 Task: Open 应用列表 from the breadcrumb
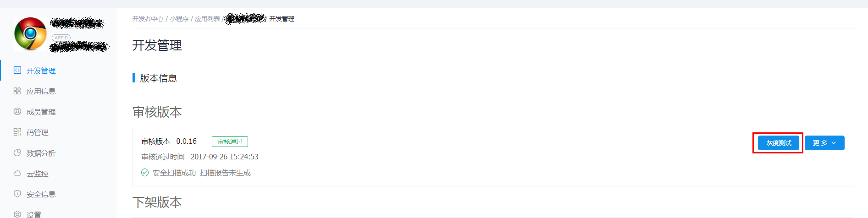click(207, 19)
